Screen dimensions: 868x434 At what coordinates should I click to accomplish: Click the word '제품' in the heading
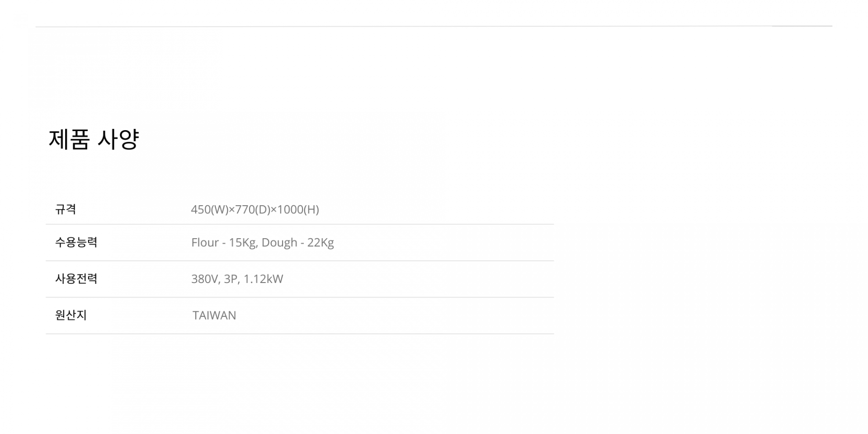[x=69, y=139]
